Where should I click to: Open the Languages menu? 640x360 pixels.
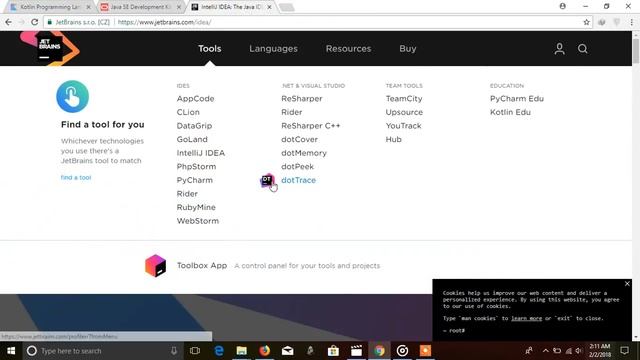pyautogui.click(x=273, y=49)
